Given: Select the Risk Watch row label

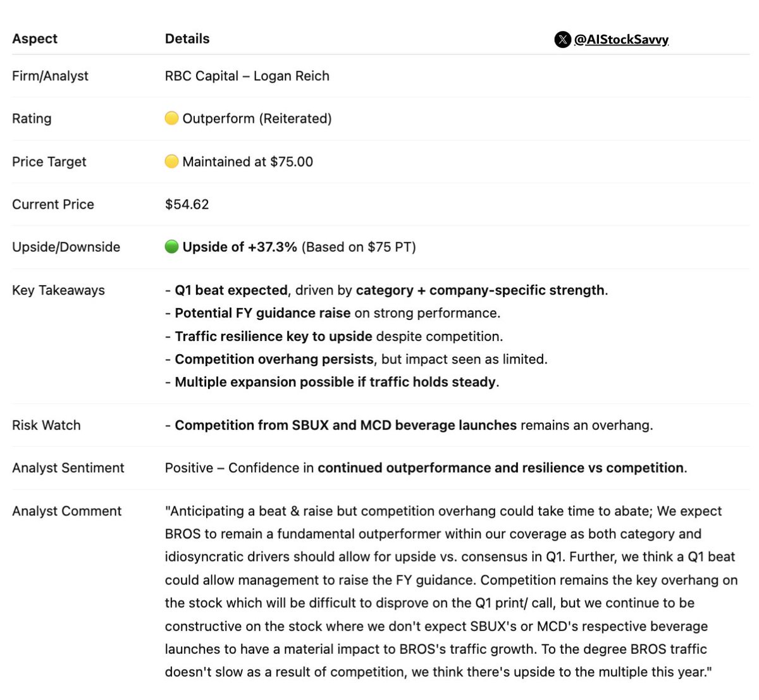Looking at the screenshot, I should click(46, 425).
